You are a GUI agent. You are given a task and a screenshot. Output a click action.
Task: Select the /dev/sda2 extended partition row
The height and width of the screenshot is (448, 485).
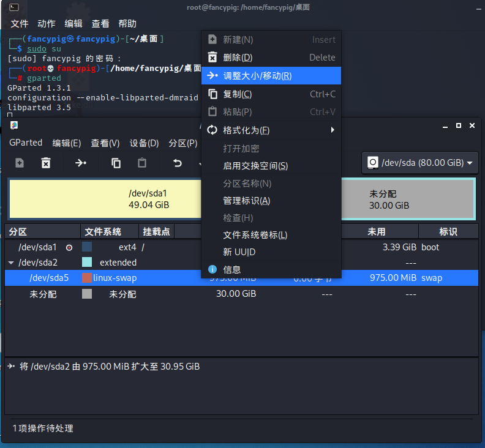(x=241, y=263)
